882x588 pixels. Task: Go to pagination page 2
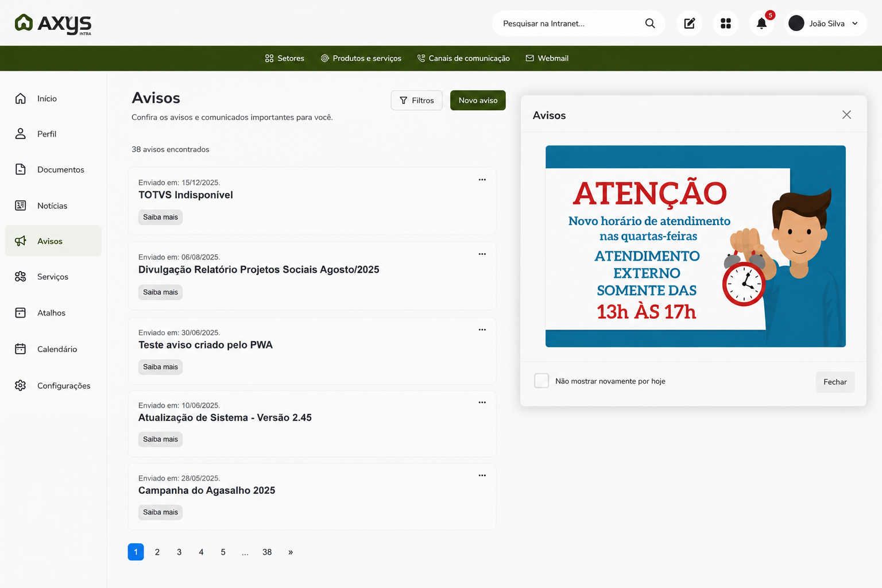(157, 552)
